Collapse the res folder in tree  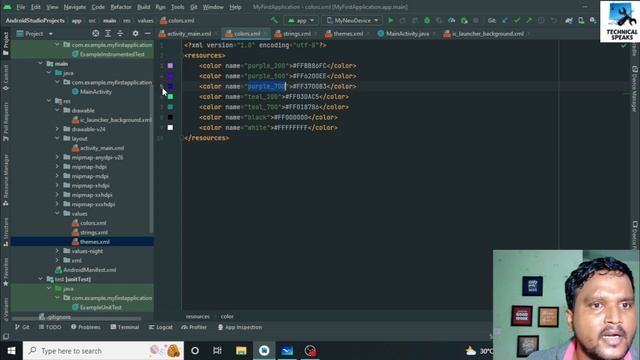(49, 101)
